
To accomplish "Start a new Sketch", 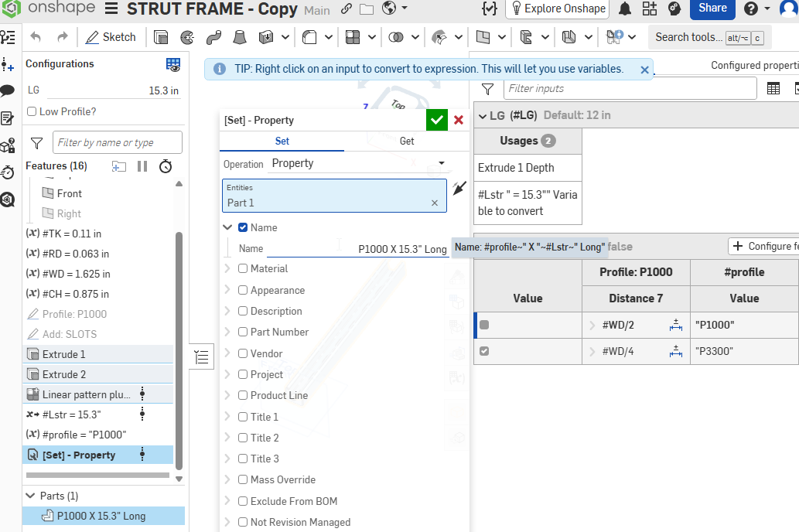I will [111, 37].
